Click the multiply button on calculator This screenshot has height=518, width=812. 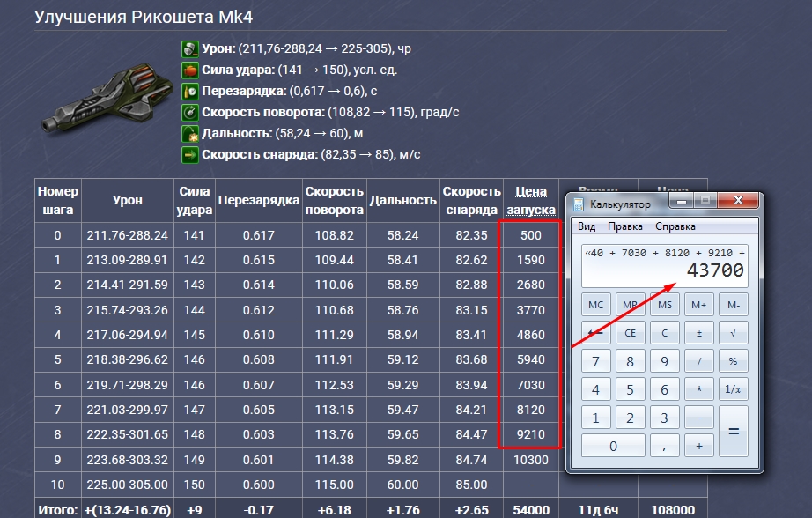[698, 389]
